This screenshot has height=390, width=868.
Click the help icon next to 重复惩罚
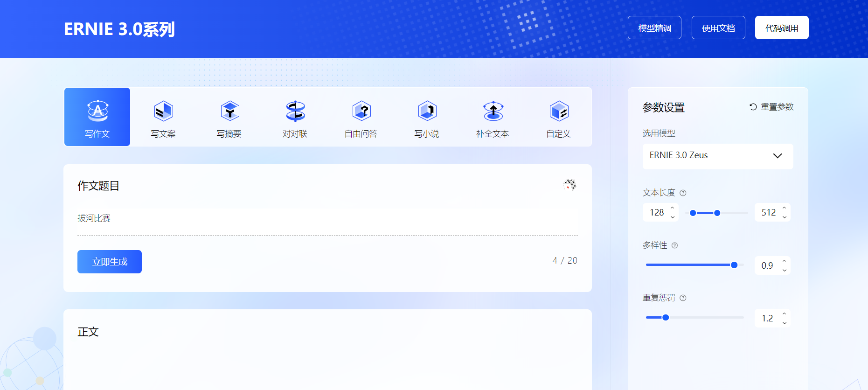683,298
